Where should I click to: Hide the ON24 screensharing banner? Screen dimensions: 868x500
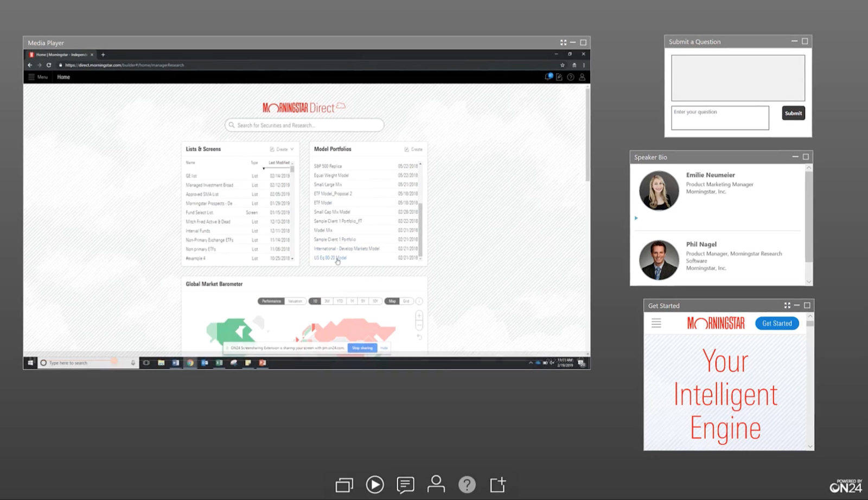[x=384, y=348]
